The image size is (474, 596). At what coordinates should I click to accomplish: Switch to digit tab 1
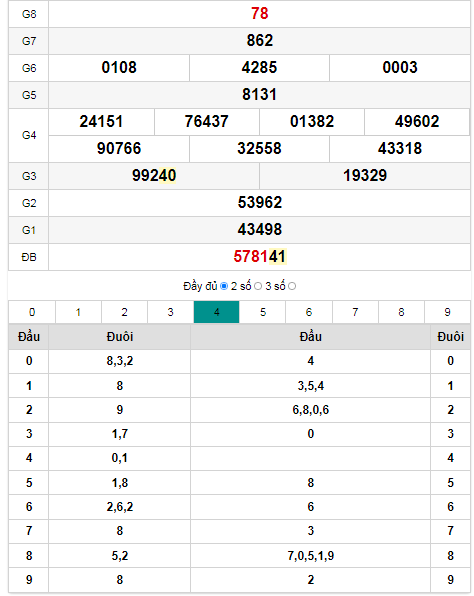pos(78,312)
